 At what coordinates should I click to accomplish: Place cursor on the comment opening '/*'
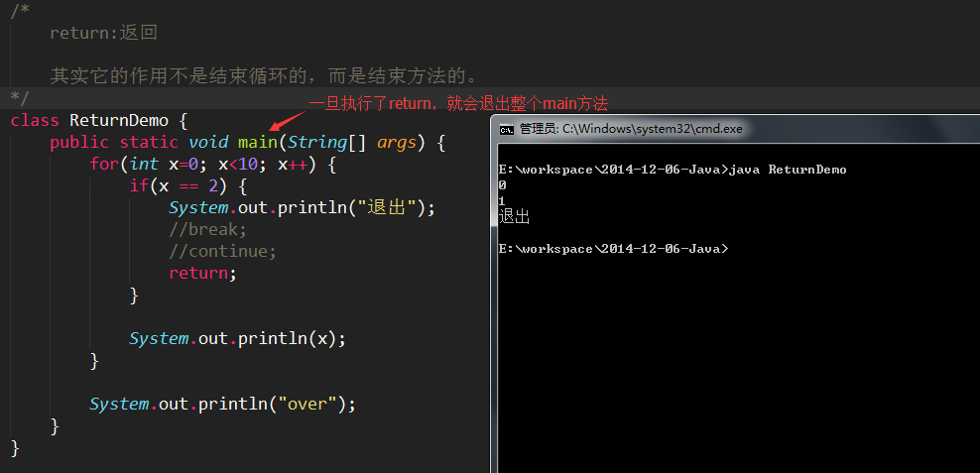click(x=20, y=11)
